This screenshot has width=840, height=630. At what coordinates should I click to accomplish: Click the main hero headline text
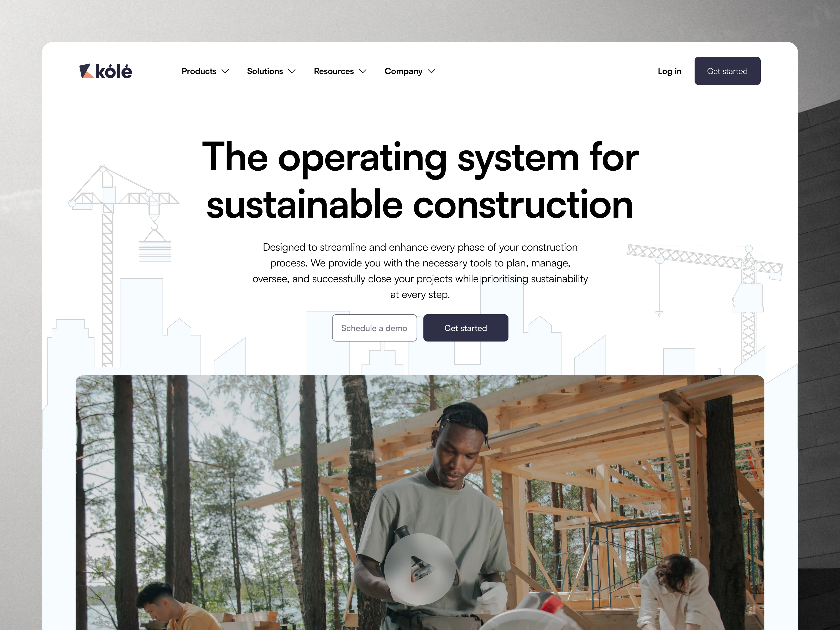pyautogui.click(x=420, y=180)
